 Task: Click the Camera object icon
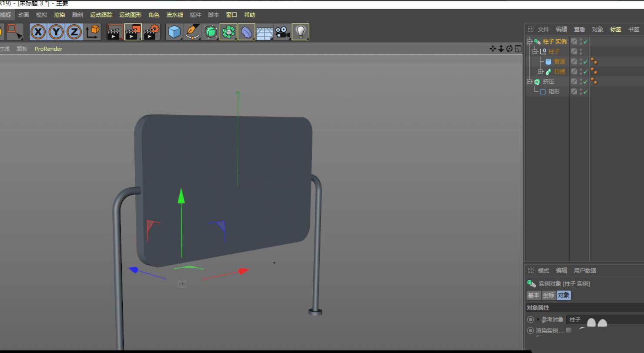click(x=282, y=32)
